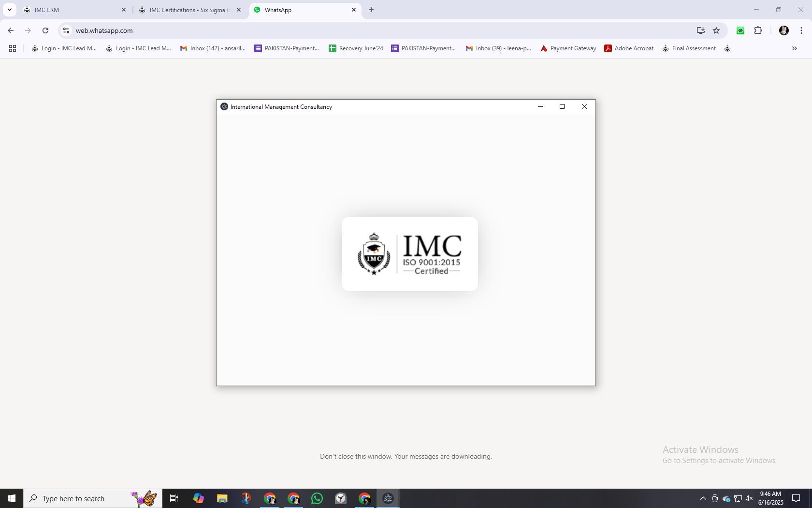
Task: Open the Extensions puzzle menu
Action: (x=758, y=30)
